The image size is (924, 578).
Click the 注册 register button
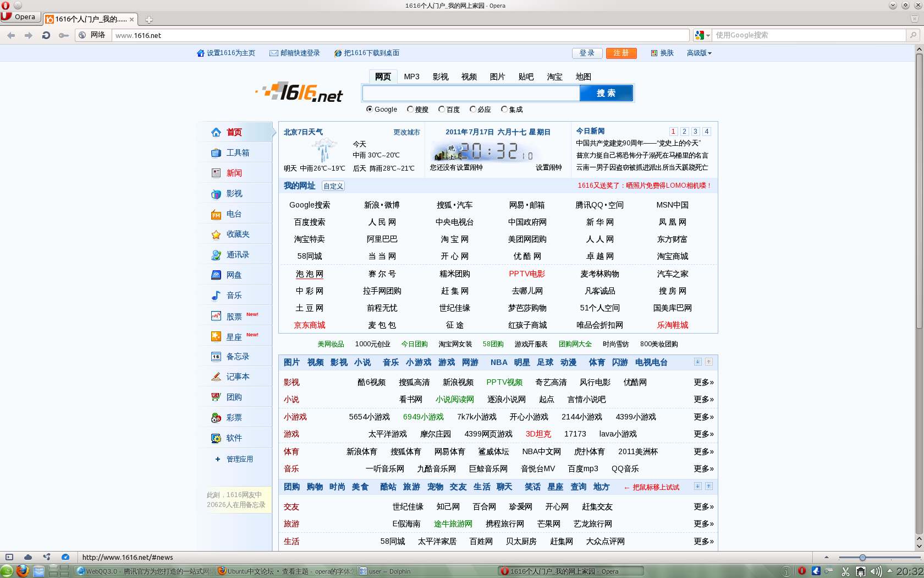(621, 53)
